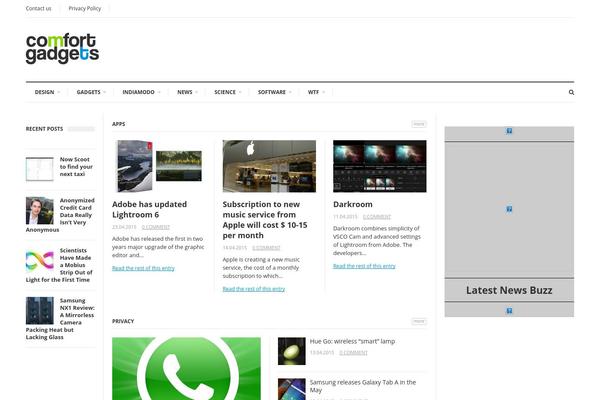Viewport: 600px width, 400px height.
Task: Click the Darkroom app screenshot thumbnail
Action: click(x=380, y=166)
